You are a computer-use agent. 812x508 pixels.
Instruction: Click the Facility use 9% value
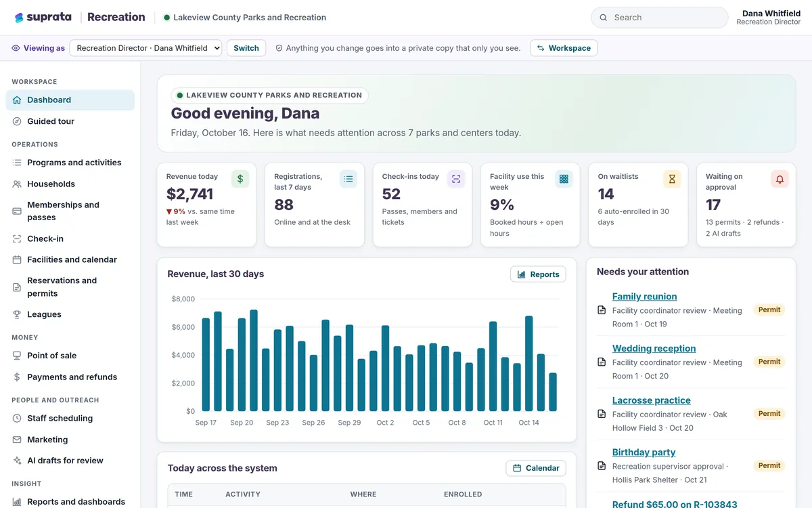pos(502,205)
